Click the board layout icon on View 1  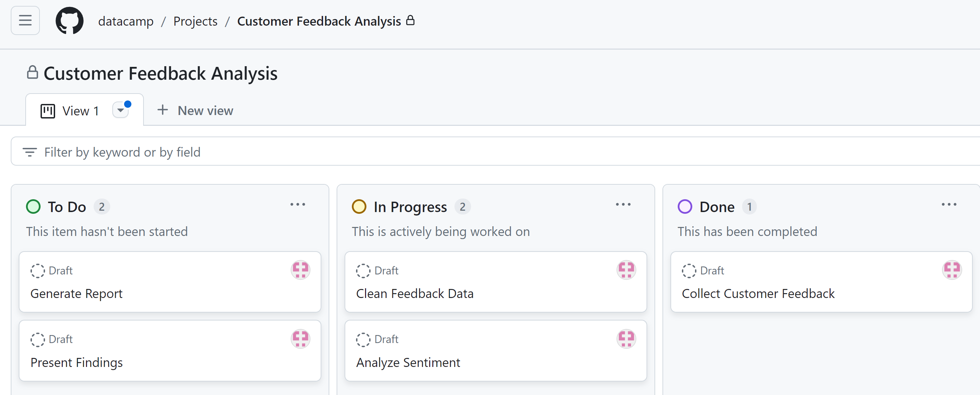pyautogui.click(x=47, y=111)
